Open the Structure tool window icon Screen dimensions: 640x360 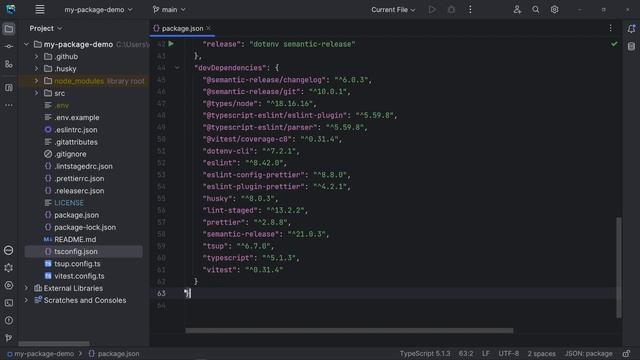tap(9, 64)
